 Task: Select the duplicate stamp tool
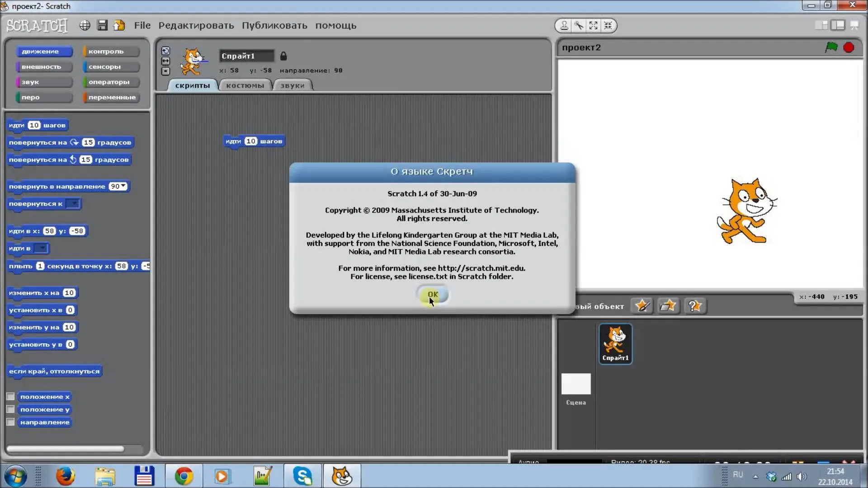[x=564, y=26]
